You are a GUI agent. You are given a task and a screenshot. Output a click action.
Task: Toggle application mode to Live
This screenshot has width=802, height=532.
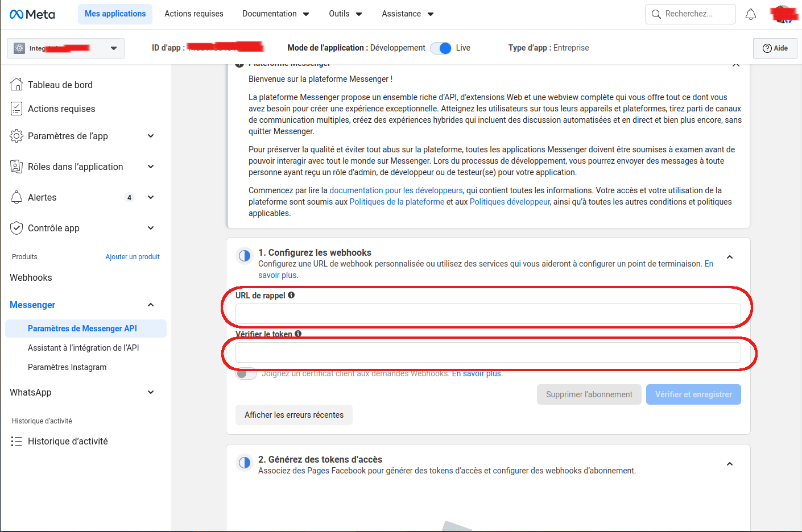[441, 48]
